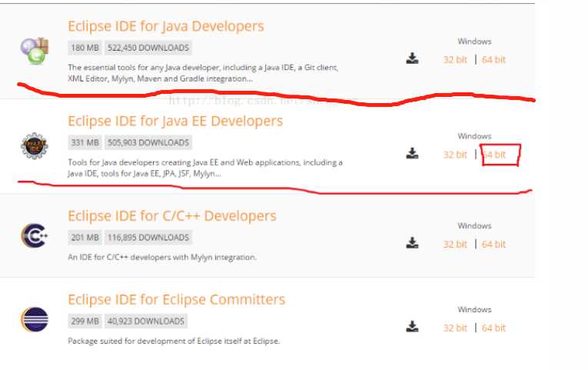The image size is (588, 370).
Task: Open Eclipse IDE for Java Developers title link
Action: [x=166, y=26]
